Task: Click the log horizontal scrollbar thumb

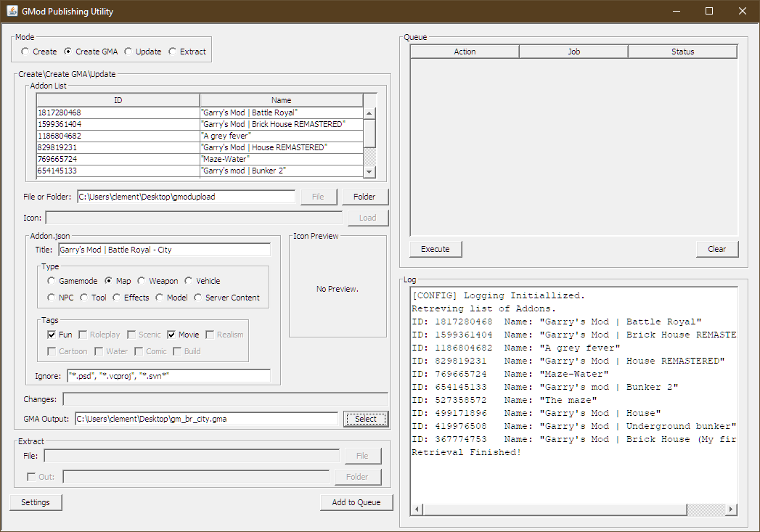Action: point(555,510)
